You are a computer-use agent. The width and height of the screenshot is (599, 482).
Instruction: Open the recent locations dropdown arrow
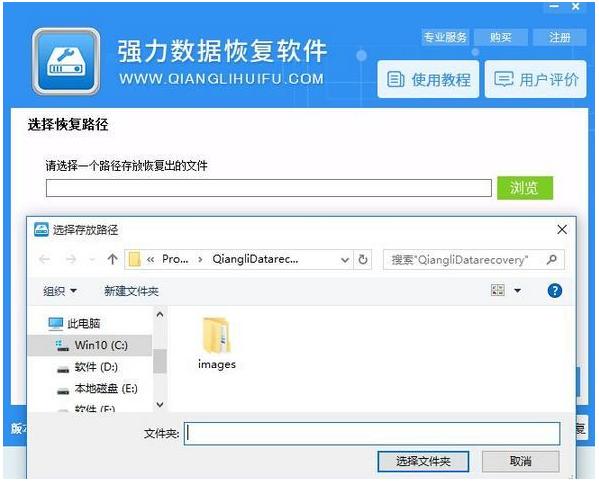coord(92,260)
